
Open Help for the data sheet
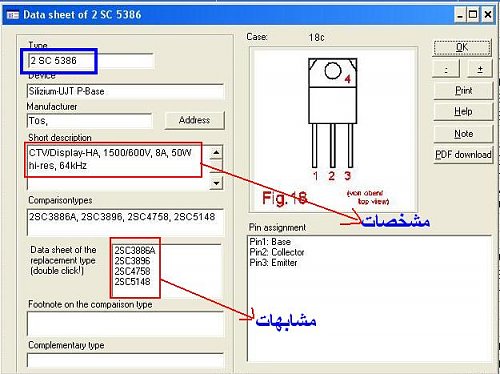463,112
